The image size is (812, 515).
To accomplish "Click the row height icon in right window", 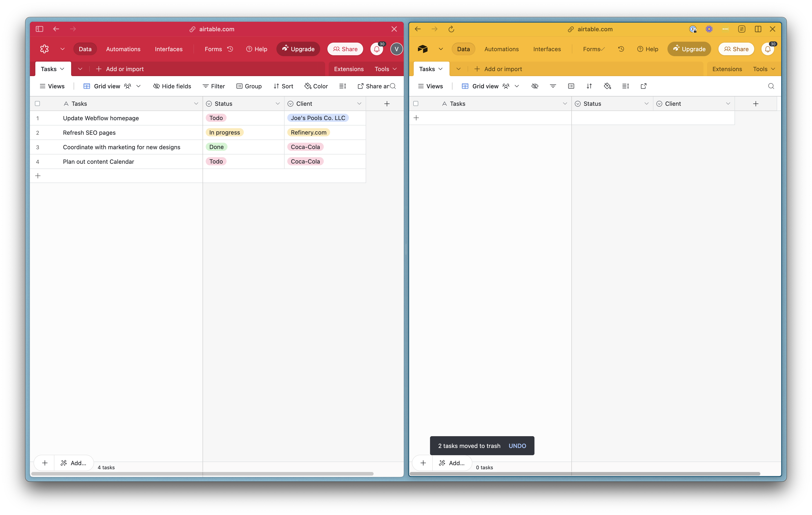I will (x=626, y=86).
